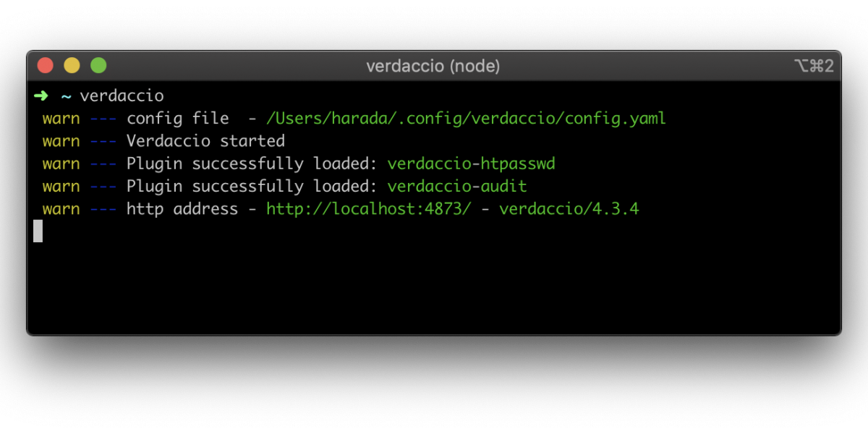Click the 'Verdaccio started' message
Screen dimensions: 868x434
[x=205, y=141]
